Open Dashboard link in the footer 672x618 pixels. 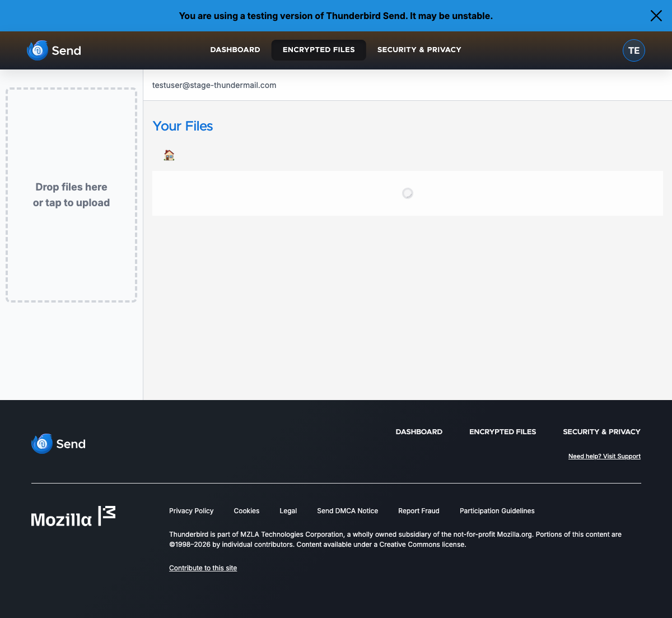[419, 432]
